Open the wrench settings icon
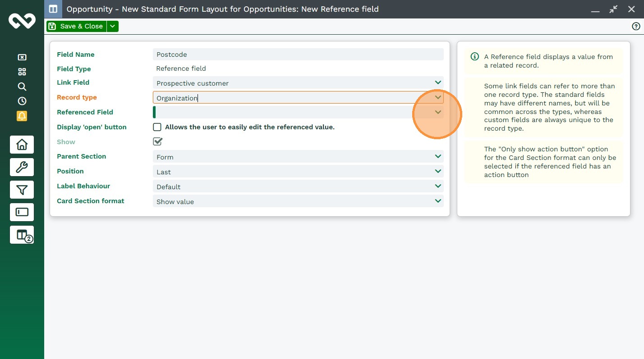The height and width of the screenshot is (359, 644). (22, 167)
